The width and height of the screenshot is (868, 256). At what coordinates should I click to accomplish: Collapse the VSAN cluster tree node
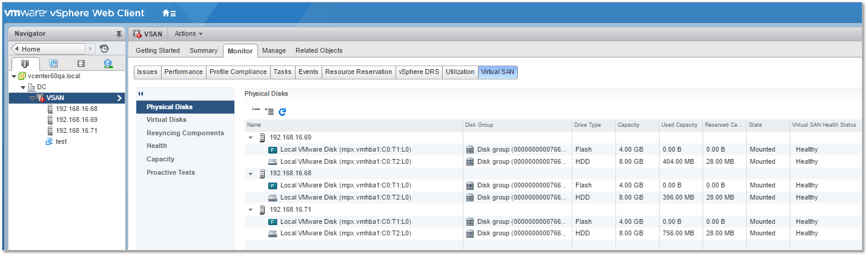[33, 98]
